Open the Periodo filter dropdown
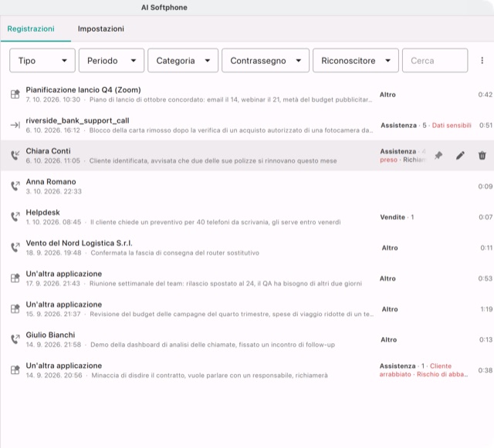The width and height of the screenshot is (494, 448). pyautogui.click(x=111, y=60)
